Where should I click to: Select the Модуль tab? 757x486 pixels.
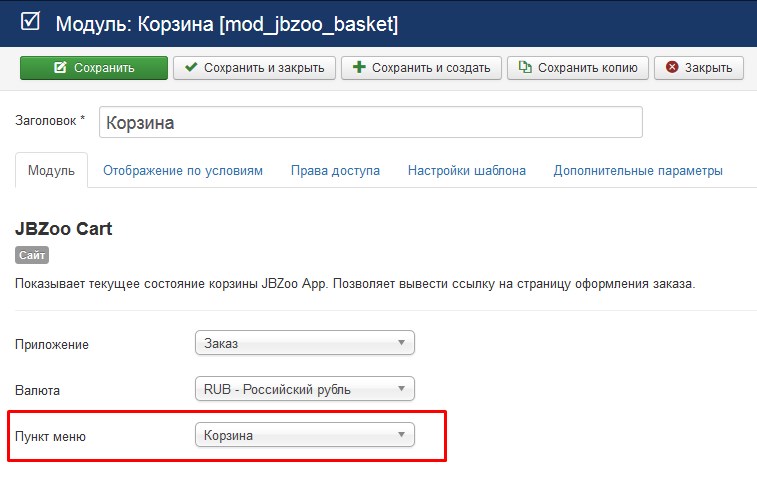pos(51,171)
